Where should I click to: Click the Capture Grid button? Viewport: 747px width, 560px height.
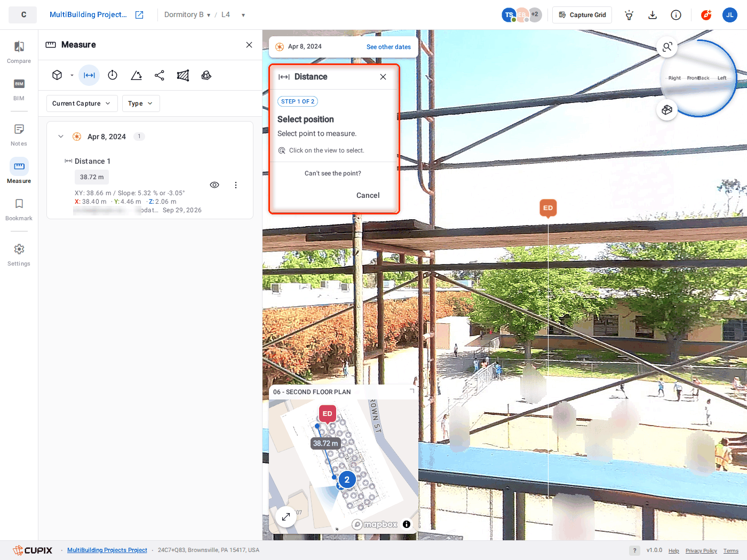[582, 15]
